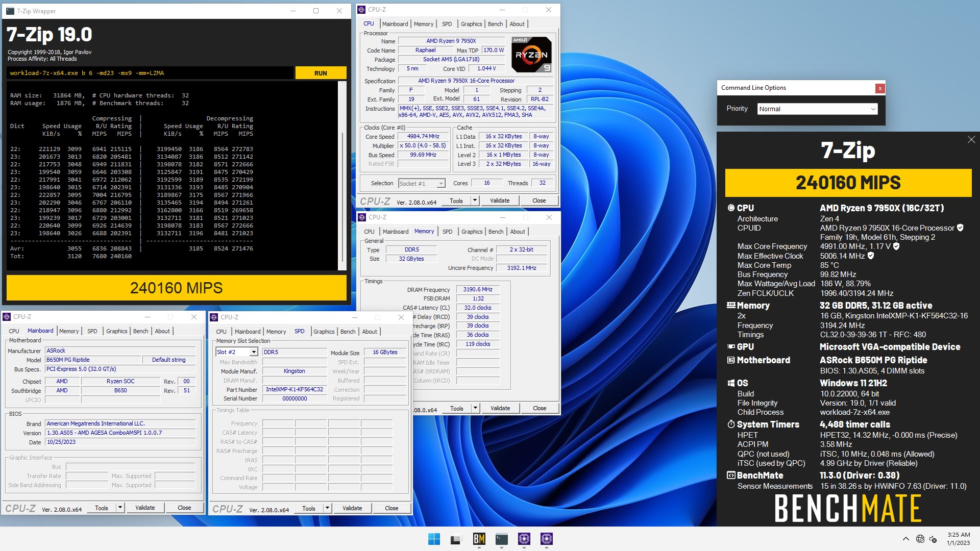Click the verified shield beside 1.17 V
This screenshot has width=980, height=551.
coord(896,246)
